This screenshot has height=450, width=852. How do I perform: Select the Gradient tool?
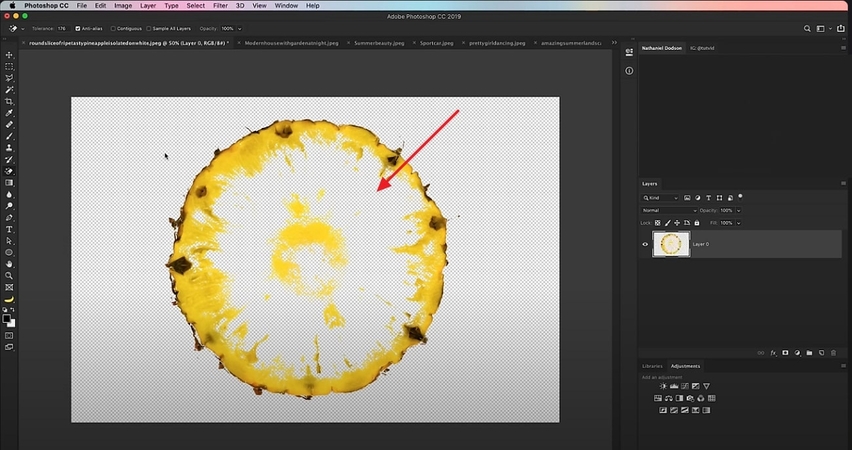pos(9,183)
